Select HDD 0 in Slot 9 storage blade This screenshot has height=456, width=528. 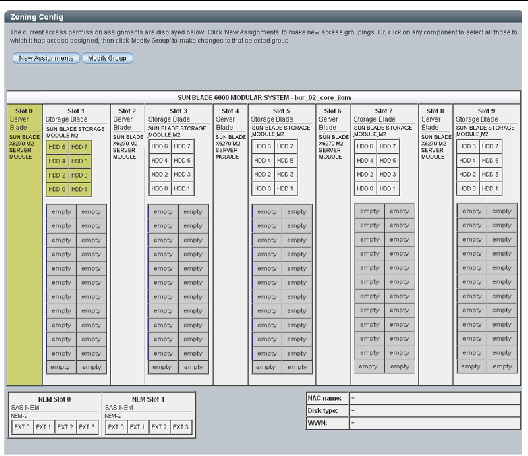(x=468, y=188)
